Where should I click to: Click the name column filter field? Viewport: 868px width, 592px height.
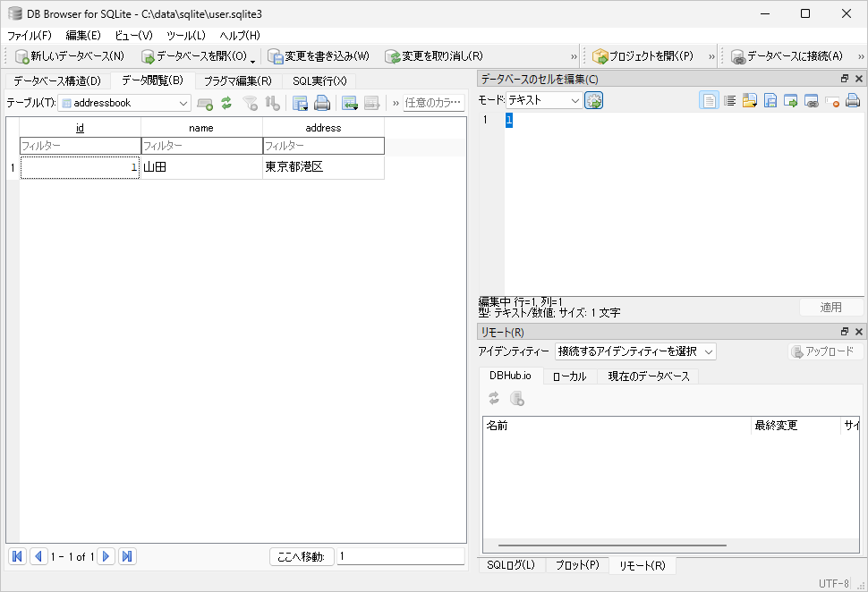click(201, 146)
